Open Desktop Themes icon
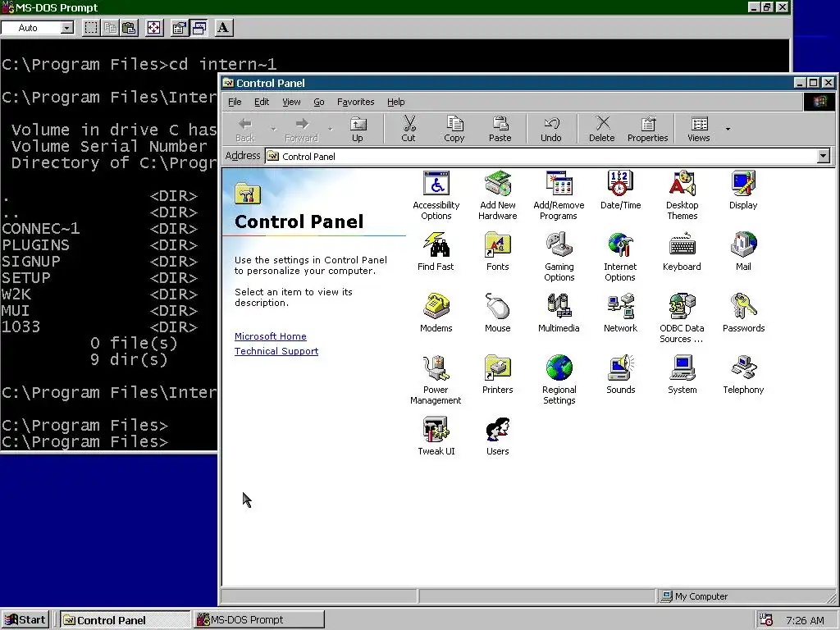The width and height of the screenshot is (840, 630). pyautogui.click(x=682, y=195)
